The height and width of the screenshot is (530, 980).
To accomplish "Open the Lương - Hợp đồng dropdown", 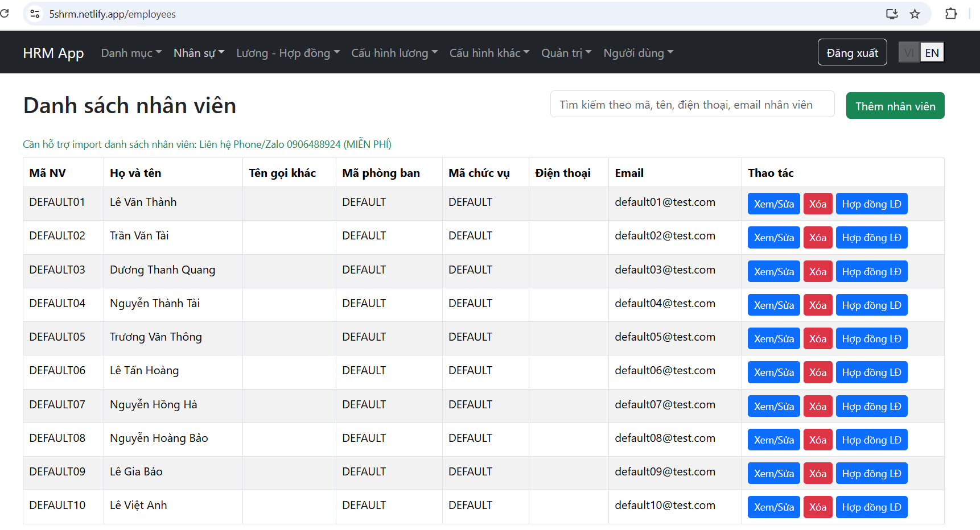I will pos(288,53).
